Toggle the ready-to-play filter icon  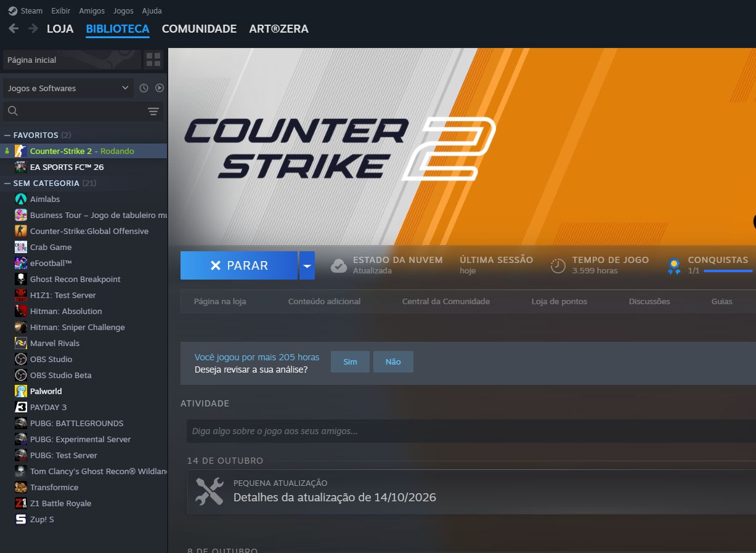point(160,88)
